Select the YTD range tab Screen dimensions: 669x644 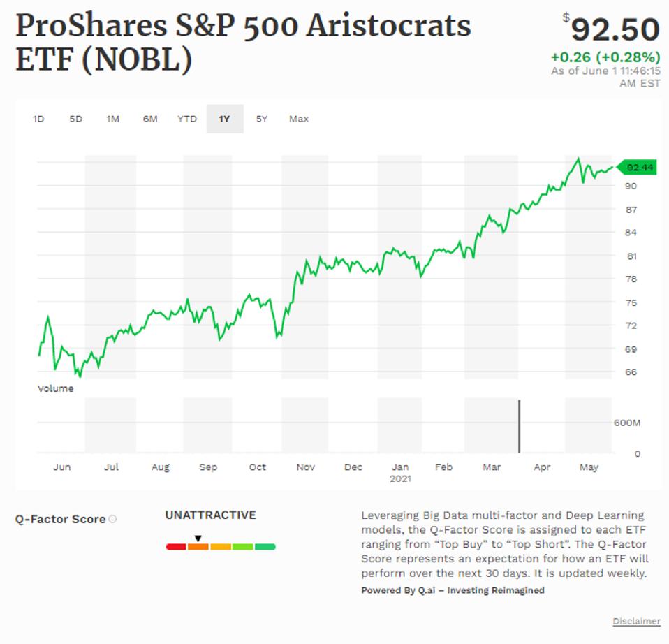[187, 119]
